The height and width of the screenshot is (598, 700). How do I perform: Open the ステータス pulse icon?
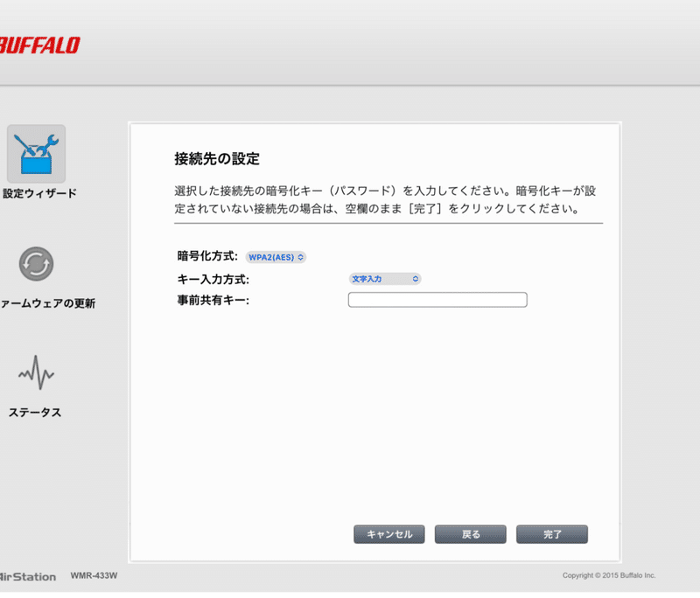click(36, 372)
